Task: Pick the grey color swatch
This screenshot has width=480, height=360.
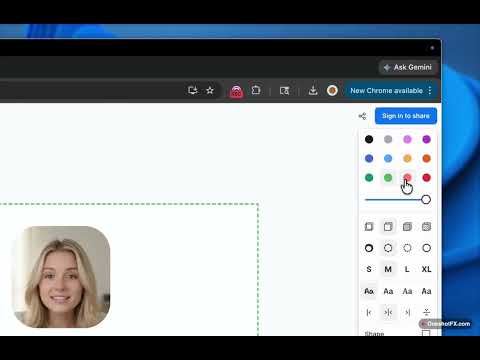Action: [388, 139]
